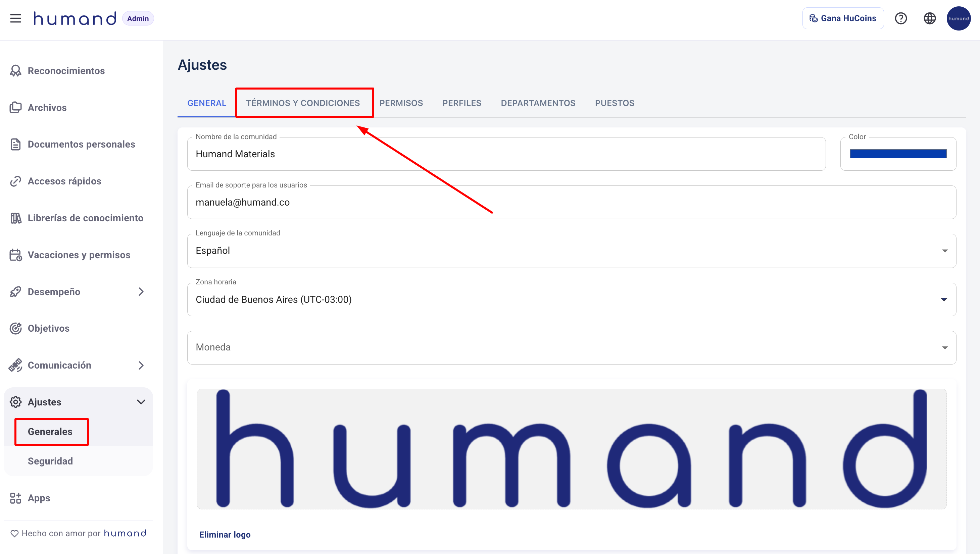Click the Apps grid icon
Screen dimensions: 980x554
coord(16,498)
